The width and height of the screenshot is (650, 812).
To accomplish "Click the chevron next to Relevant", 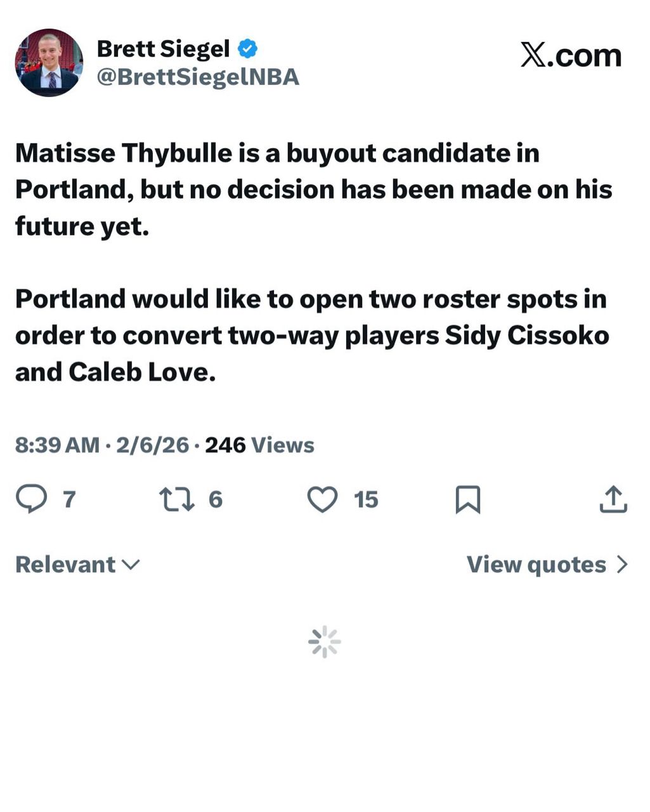I will (130, 565).
